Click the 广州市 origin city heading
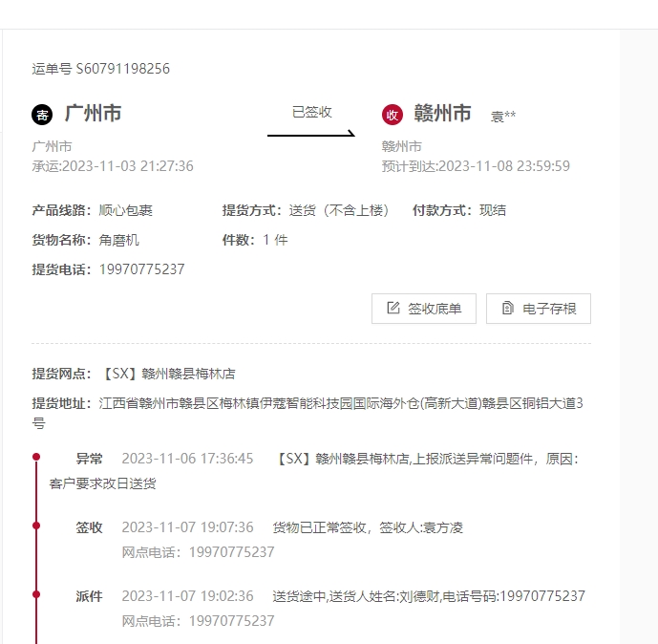 94,114
